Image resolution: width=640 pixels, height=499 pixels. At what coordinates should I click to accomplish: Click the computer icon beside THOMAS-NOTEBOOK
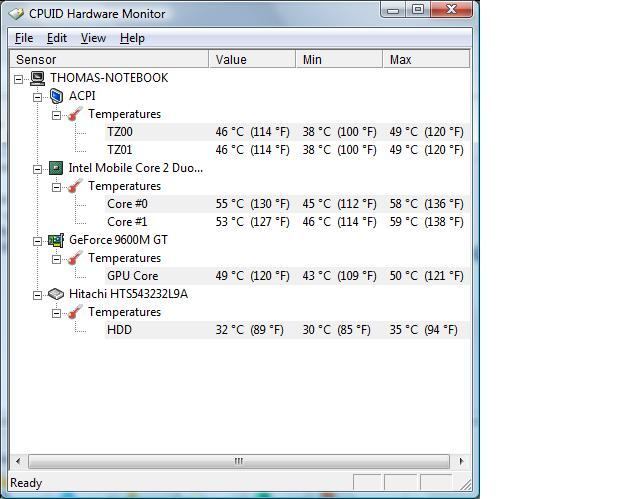click(x=37, y=78)
